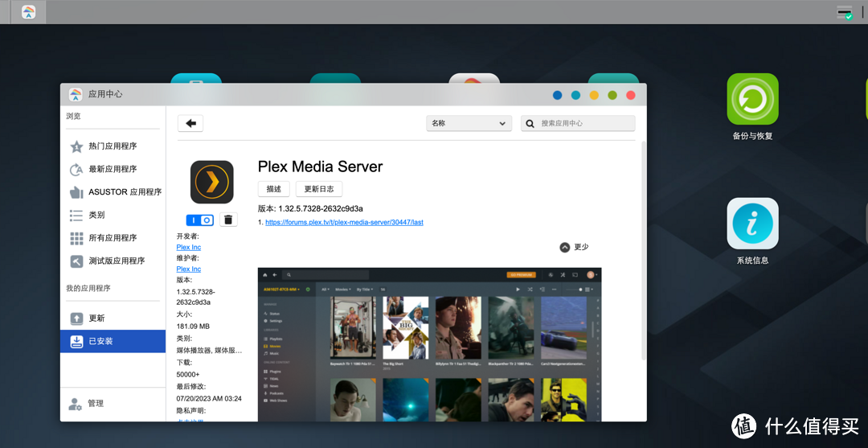Open the 更新 section in sidebar
This screenshot has width=868, height=448.
pyautogui.click(x=96, y=319)
